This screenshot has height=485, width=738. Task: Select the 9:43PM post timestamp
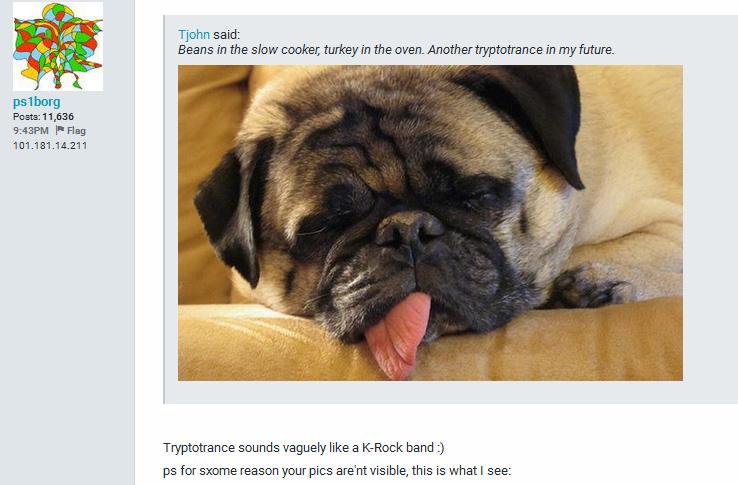click(31, 130)
